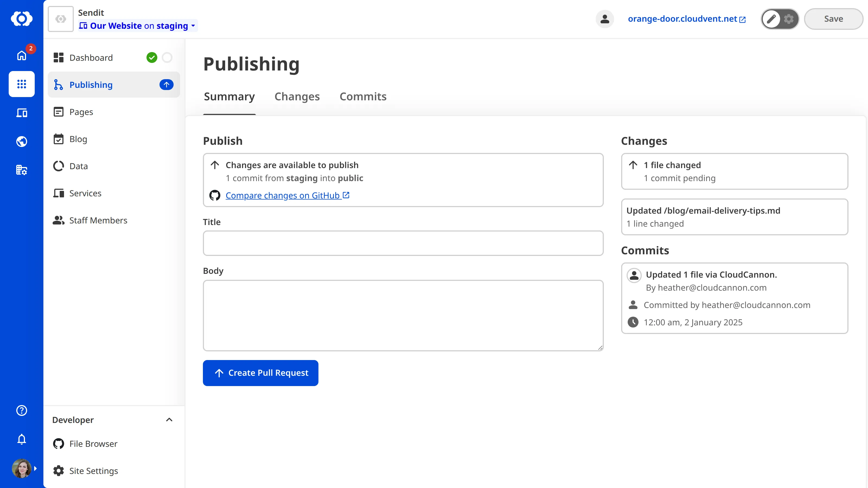This screenshot has height=488, width=868.
Task: Click 'Changes are available to publish' text
Action: [292, 165]
